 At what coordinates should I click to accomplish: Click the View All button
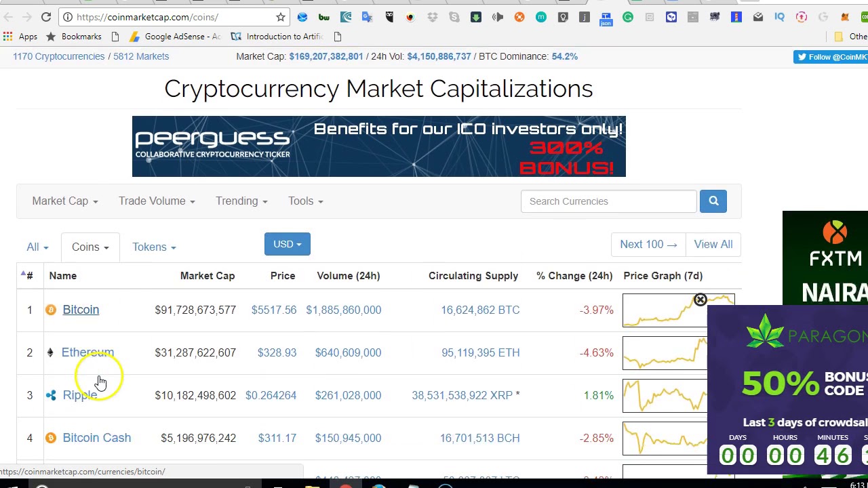pyautogui.click(x=713, y=244)
